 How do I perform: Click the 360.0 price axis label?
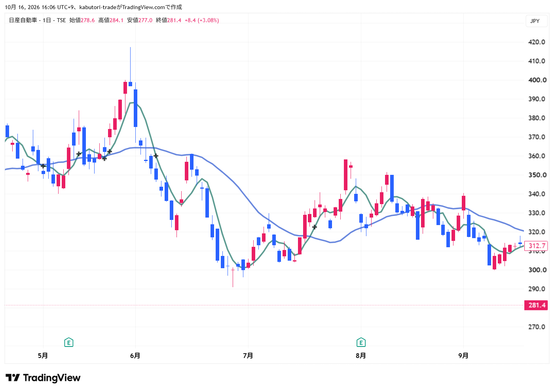tap(537, 156)
